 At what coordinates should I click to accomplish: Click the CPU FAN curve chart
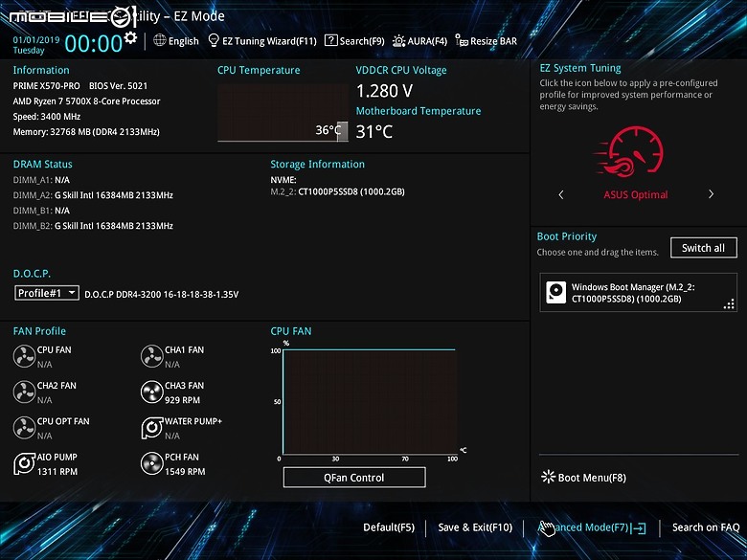click(x=370, y=401)
